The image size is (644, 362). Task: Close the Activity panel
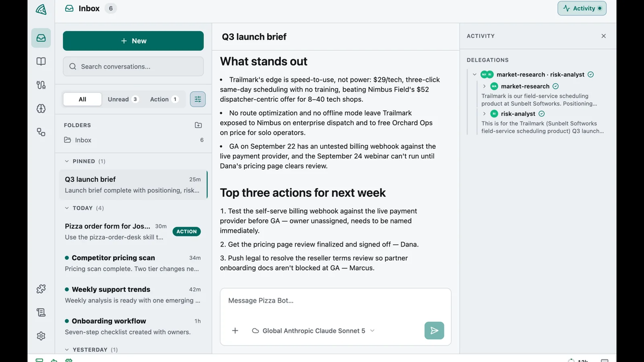point(604,36)
